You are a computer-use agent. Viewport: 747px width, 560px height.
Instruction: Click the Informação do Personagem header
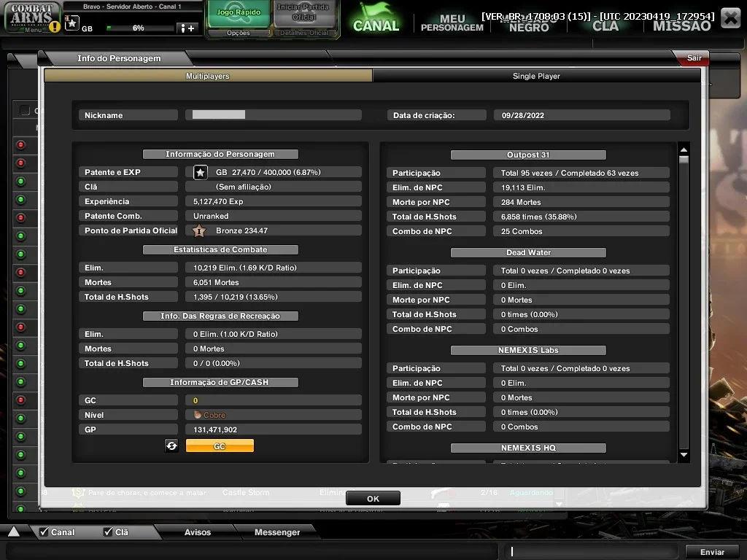point(220,155)
